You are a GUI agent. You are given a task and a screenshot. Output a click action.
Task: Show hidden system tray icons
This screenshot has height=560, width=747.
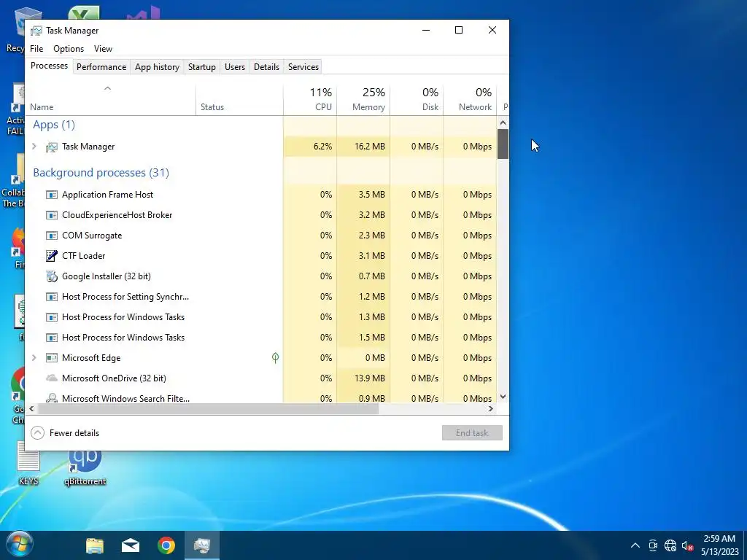point(635,545)
